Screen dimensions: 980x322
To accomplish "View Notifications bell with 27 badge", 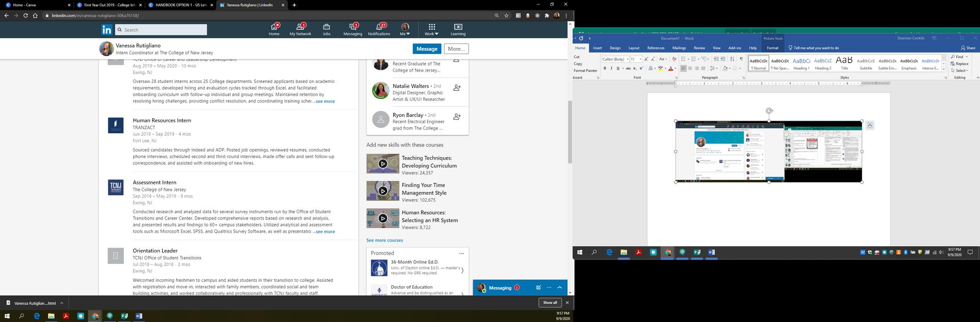I will pyautogui.click(x=379, y=29).
